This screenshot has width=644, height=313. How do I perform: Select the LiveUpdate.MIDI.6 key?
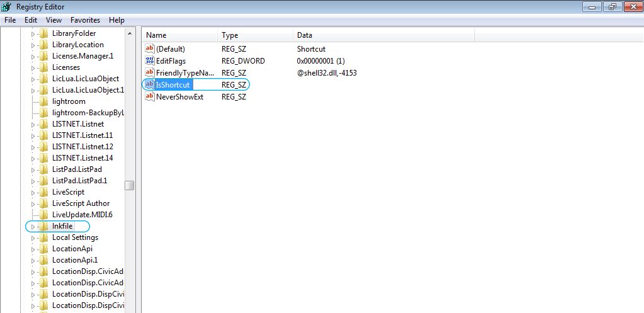(82, 215)
